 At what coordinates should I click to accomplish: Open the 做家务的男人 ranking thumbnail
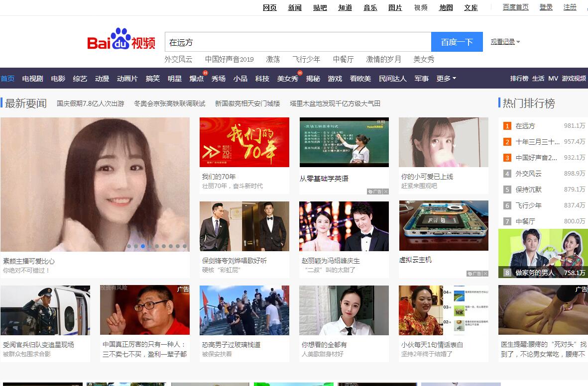543,253
